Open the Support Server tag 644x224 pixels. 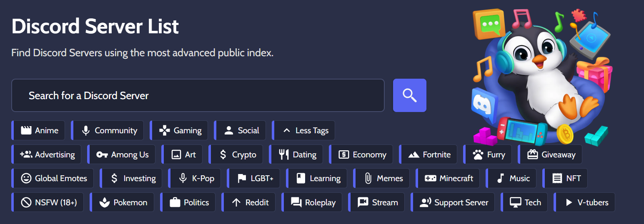(453, 202)
